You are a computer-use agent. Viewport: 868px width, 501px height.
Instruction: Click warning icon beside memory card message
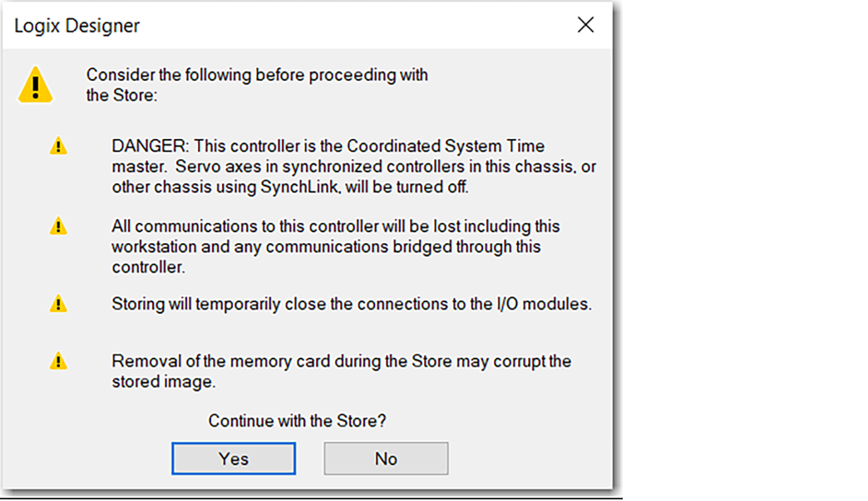click(x=58, y=361)
